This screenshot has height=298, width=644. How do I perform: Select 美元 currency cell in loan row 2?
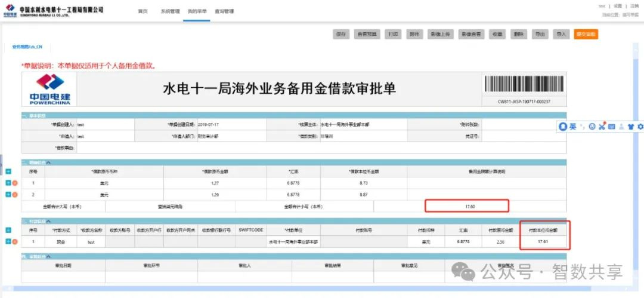pyautogui.click(x=104, y=195)
